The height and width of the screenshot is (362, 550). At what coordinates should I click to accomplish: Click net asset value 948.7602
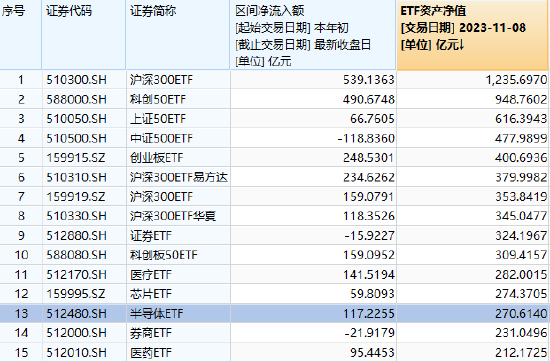pos(521,100)
